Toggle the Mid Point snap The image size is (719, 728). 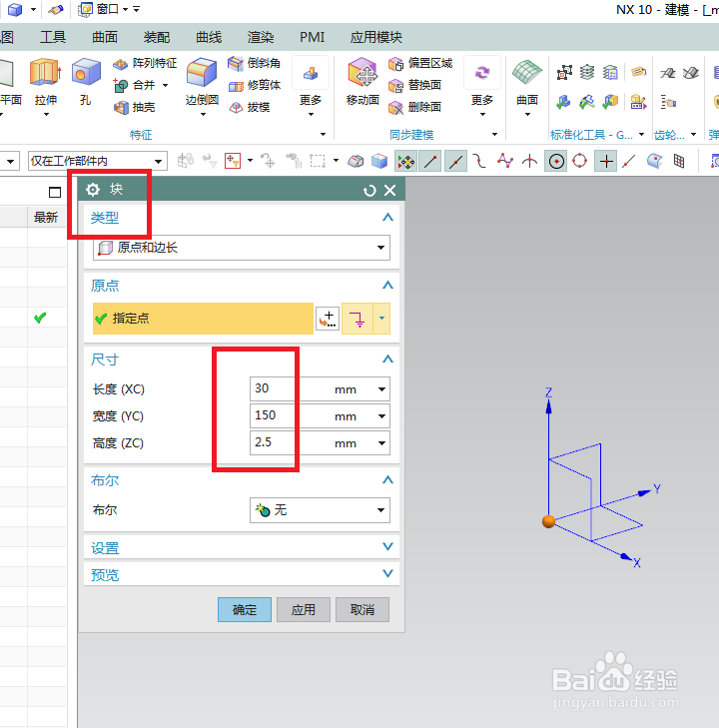coord(455,162)
